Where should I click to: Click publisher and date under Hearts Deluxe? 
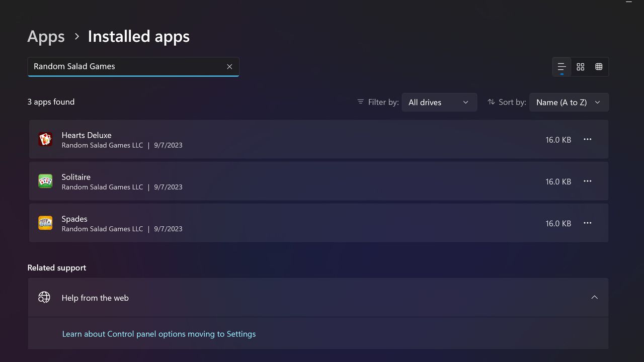122,145
